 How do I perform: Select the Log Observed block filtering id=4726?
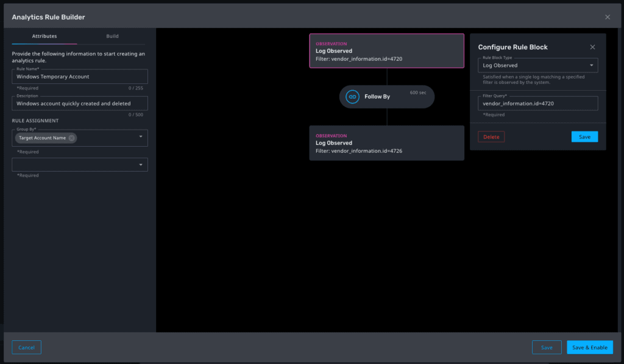click(x=386, y=143)
